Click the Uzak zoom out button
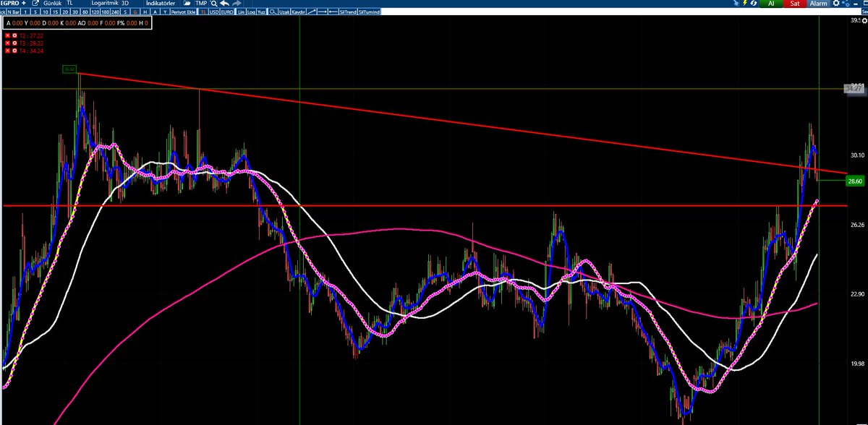Screen dimensions: 868x425 285,12
